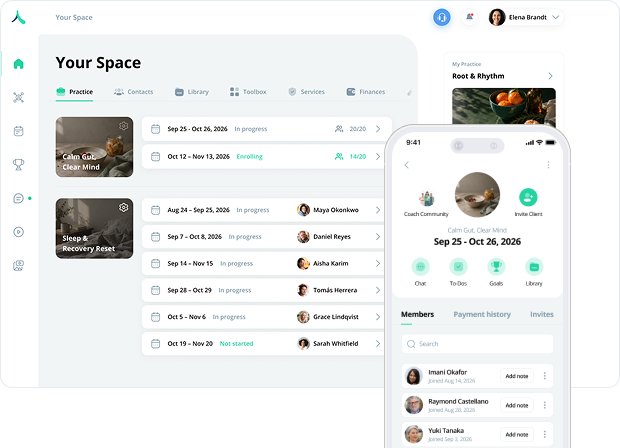
Task: Switch to the Practice tab
Action: tap(74, 92)
